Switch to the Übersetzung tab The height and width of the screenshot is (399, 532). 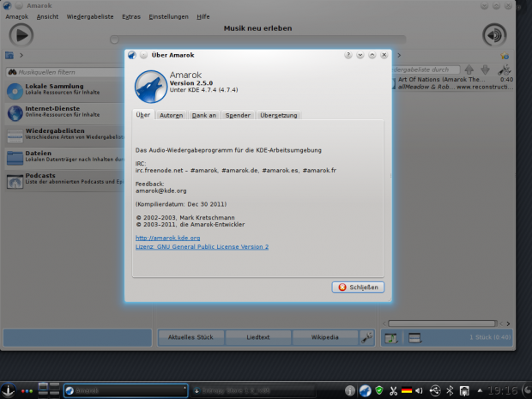279,115
